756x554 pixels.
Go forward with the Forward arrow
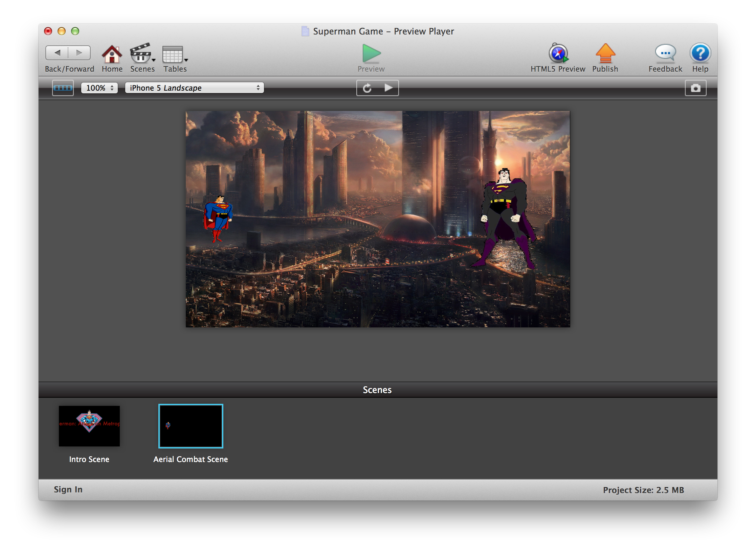pos(79,53)
